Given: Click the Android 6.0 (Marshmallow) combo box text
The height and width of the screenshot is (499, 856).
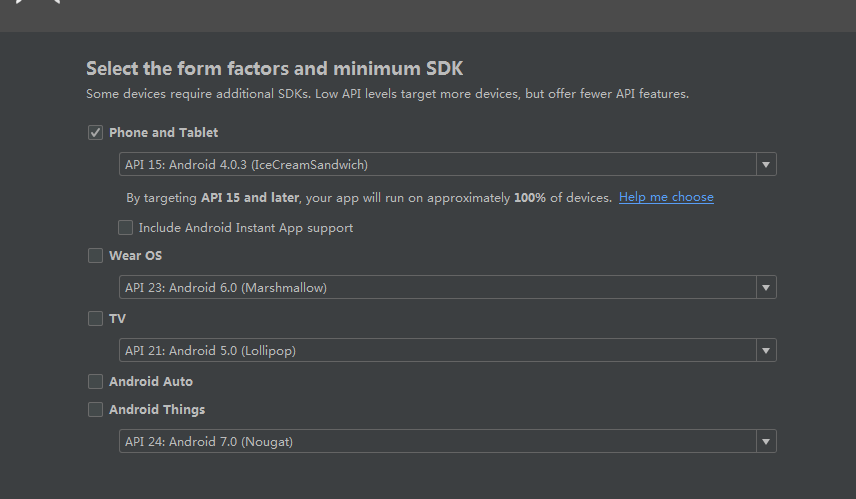Looking at the screenshot, I should (226, 288).
